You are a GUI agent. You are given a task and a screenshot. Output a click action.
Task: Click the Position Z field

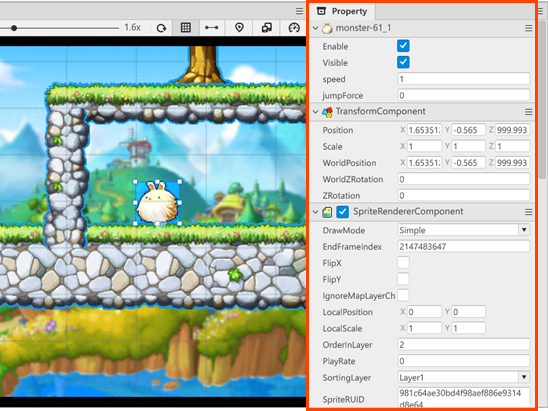pyautogui.click(x=513, y=130)
